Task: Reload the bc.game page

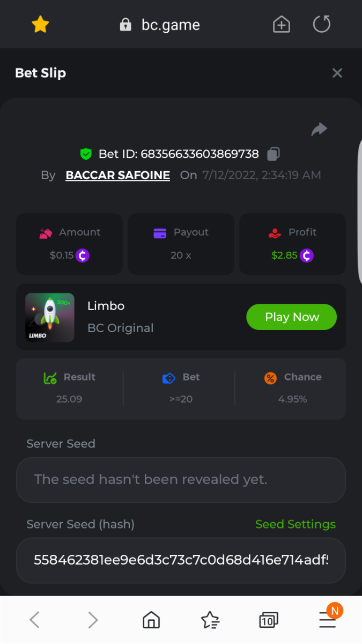Action: [x=322, y=24]
